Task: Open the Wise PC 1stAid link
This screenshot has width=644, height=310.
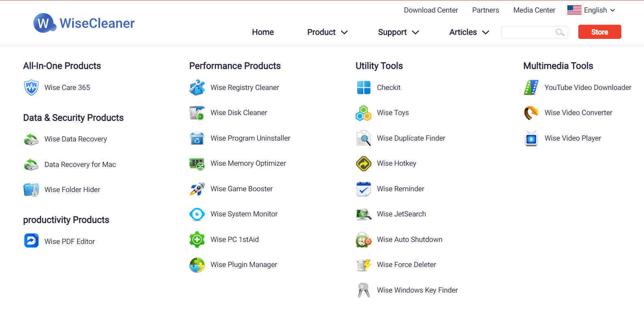Action: [x=235, y=239]
